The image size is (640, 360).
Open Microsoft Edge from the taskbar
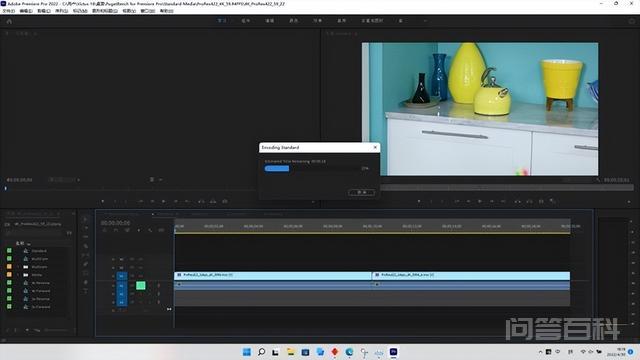349,352
